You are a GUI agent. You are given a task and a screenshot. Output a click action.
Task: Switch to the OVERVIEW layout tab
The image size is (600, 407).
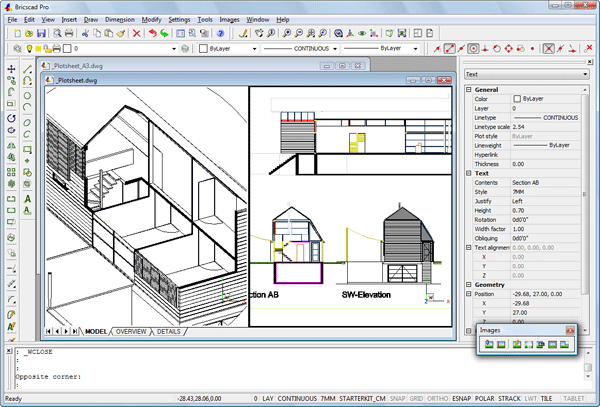[131, 332]
